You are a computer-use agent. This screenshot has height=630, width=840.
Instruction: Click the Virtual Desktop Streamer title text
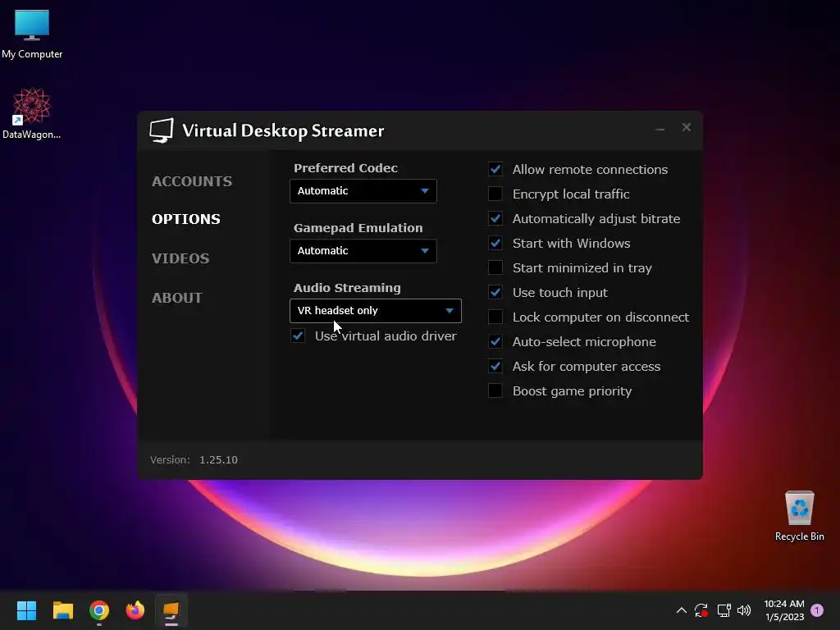click(283, 130)
